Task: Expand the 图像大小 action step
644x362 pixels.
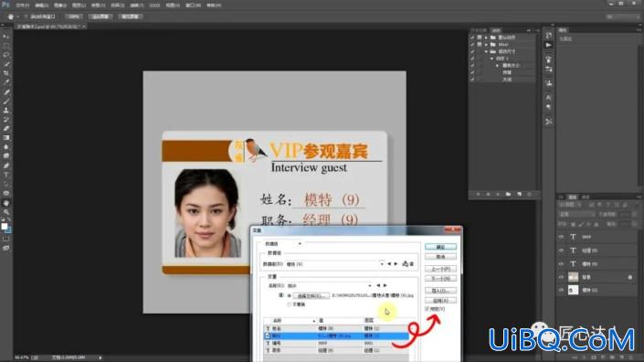Action: 497,65
